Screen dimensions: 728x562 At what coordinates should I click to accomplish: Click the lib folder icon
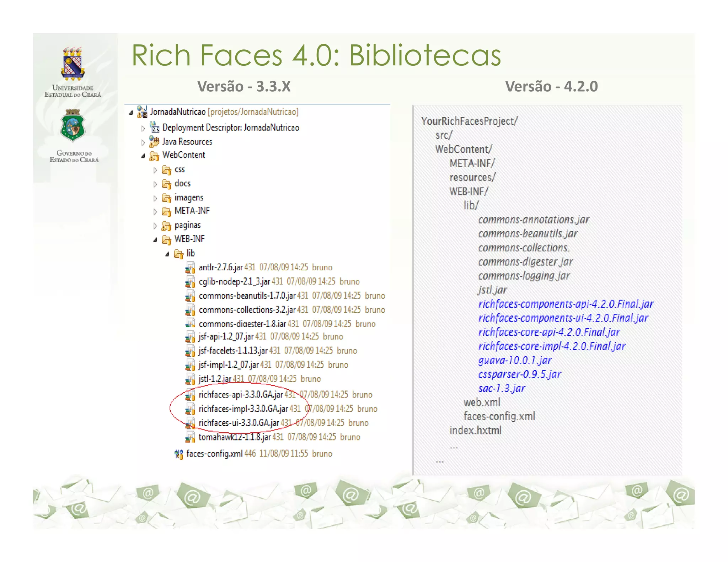pyautogui.click(x=178, y=254)
